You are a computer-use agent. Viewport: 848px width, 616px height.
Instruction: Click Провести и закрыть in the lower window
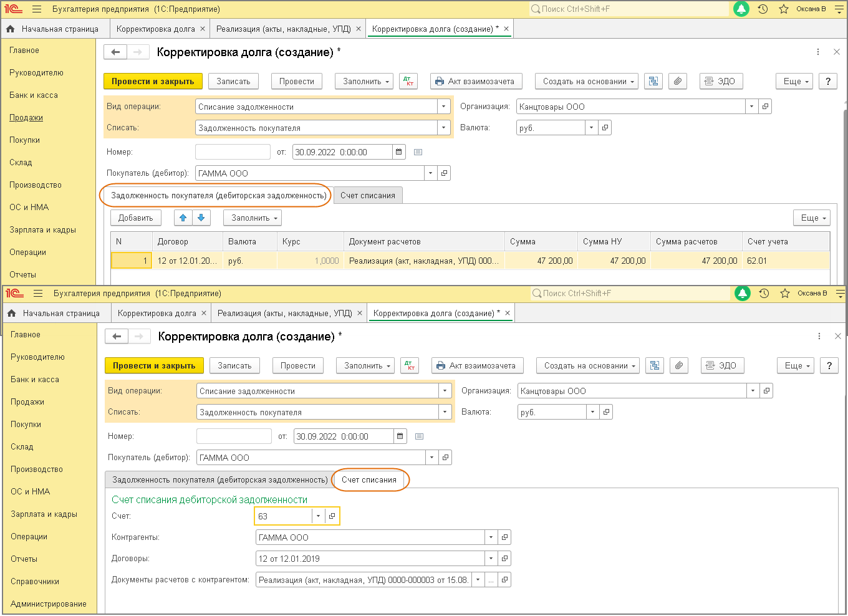[154, 366]
